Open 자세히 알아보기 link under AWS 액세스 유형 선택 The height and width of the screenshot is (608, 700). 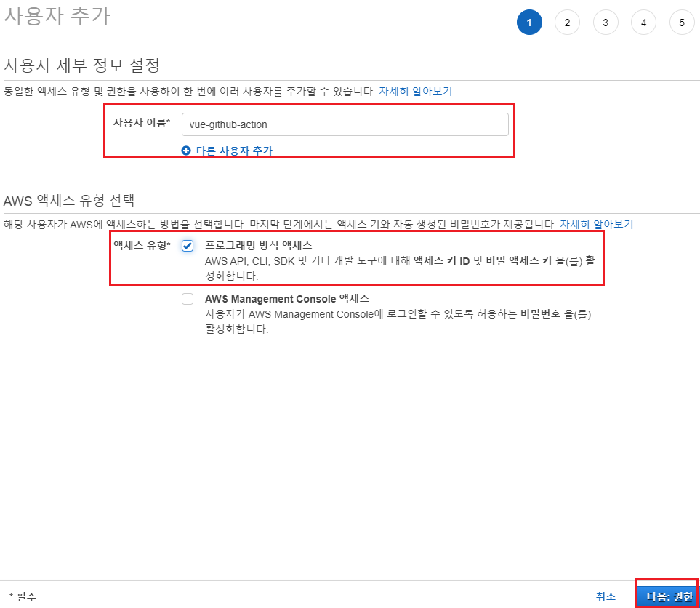[x=597, y=224]
